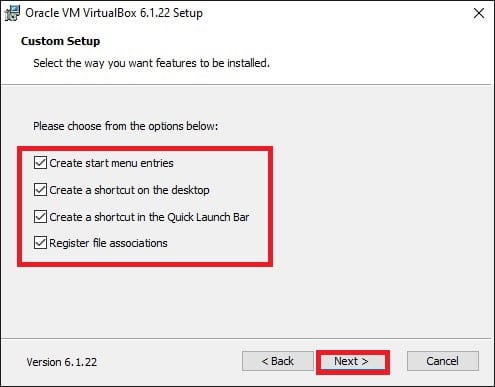Click the 'Create a shortcut on the desktop' label text
Screen dimensions: 495x387
129,190
